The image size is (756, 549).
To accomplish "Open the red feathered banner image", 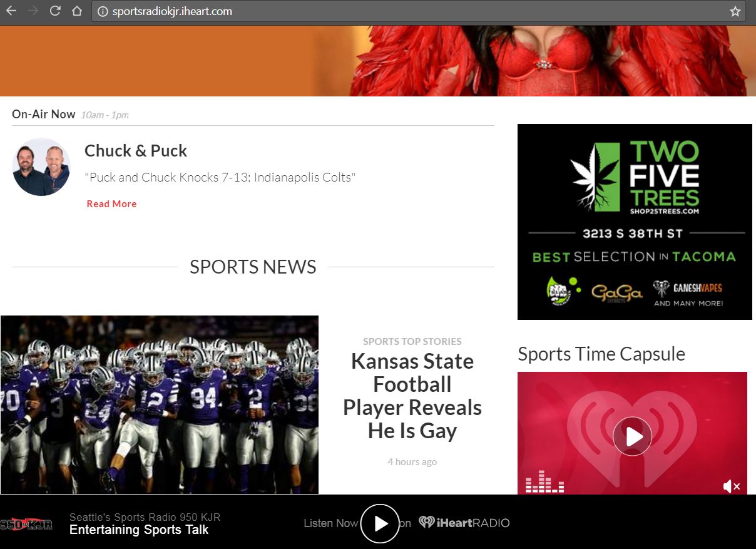I will pyautogui.click(x=378, y=61).
